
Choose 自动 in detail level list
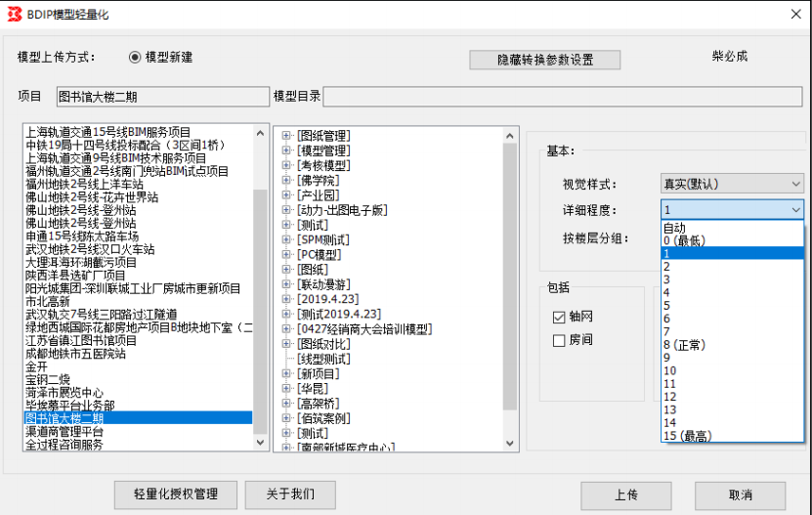pyautogui.click(x=732, y=228)
